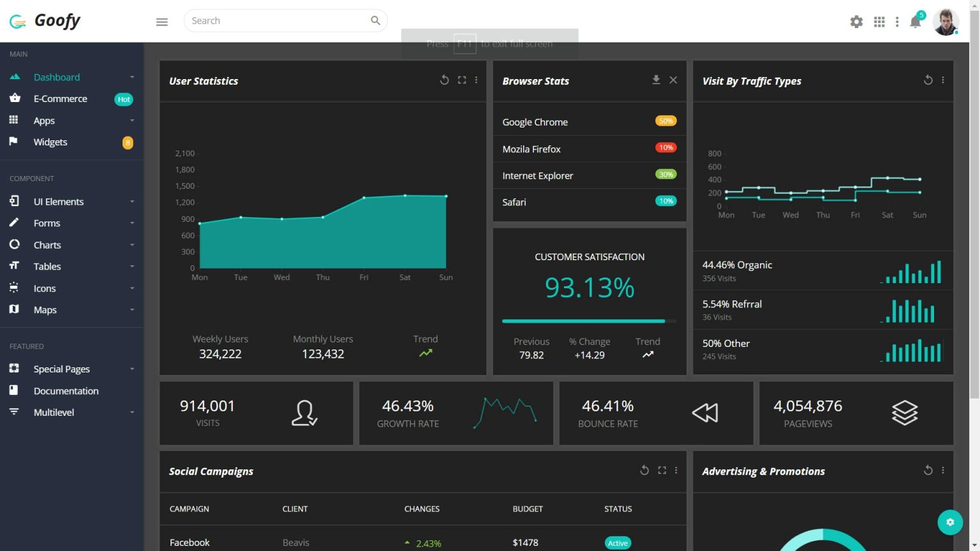Download the Browser Stats data
The width and height of the screenshot is (980, 551).
[656, 80]
